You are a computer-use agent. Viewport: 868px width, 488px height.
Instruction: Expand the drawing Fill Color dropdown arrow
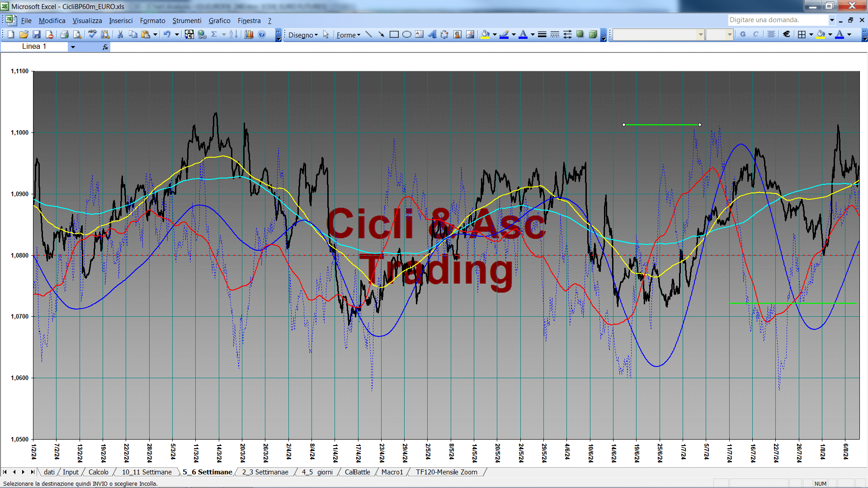click(x=495, y=34)
